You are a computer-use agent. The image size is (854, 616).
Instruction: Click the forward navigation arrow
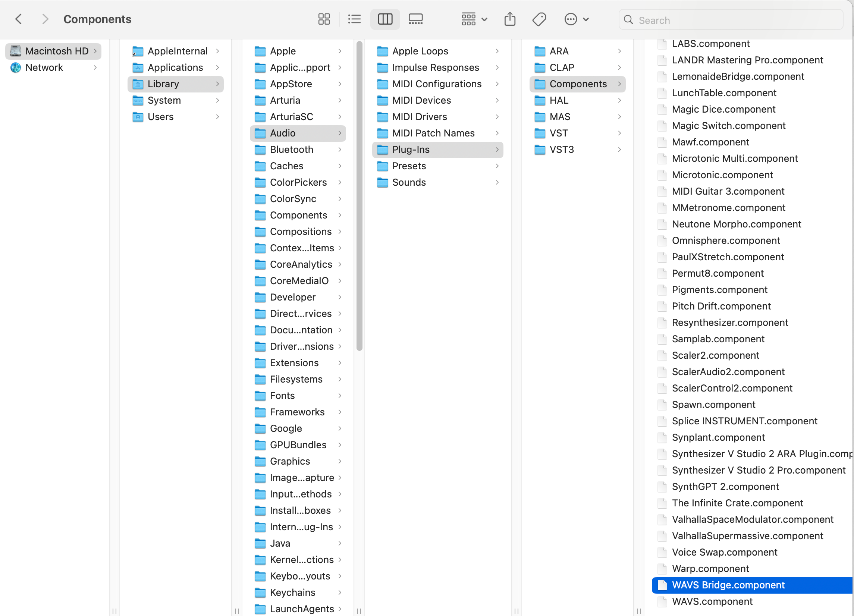pos(45,19)
